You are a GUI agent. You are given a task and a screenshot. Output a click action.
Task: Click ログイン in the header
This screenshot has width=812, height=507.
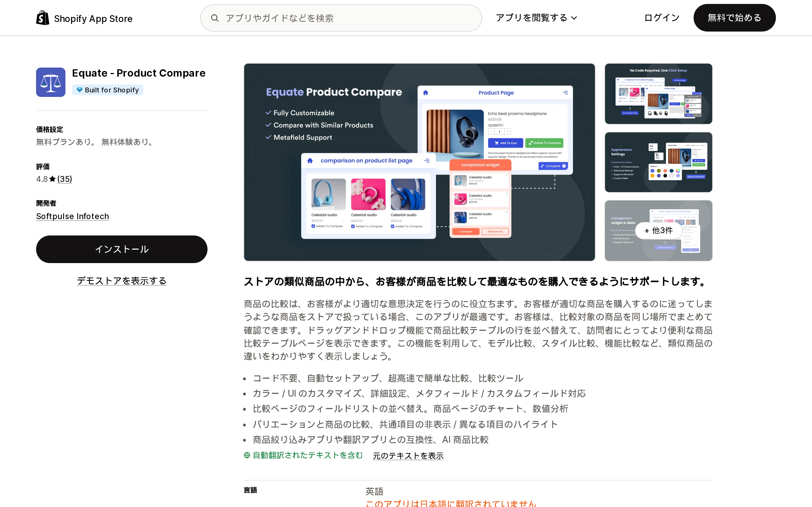click(x=662, y=18)
